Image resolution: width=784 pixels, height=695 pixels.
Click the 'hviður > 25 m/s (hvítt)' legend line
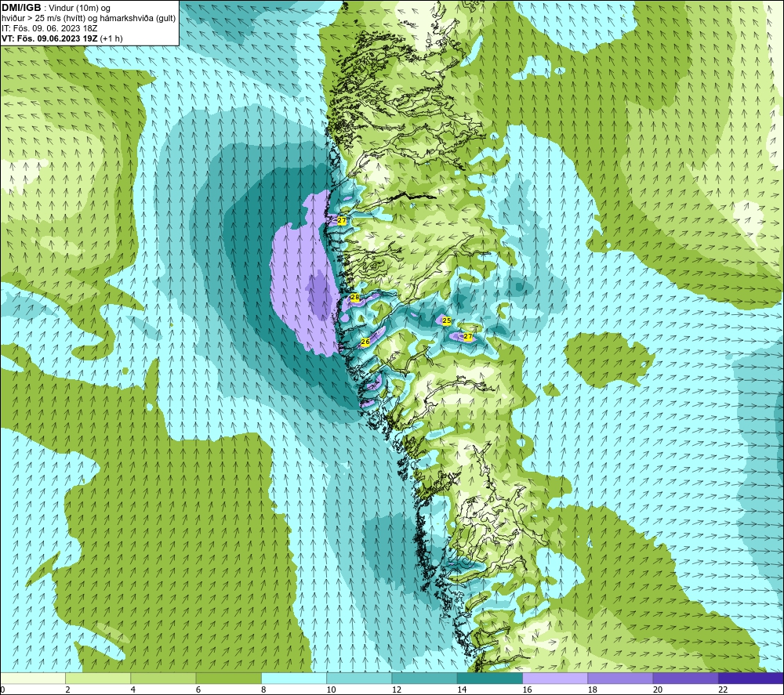(x=45, y=18)
